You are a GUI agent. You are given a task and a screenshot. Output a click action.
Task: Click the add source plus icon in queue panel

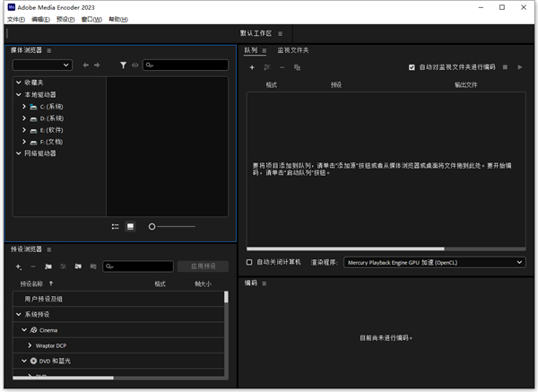[252, 67]
